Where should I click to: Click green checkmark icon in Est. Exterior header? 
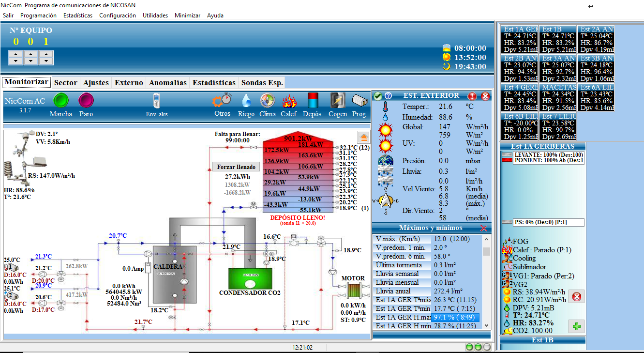(x=378, y=96)
